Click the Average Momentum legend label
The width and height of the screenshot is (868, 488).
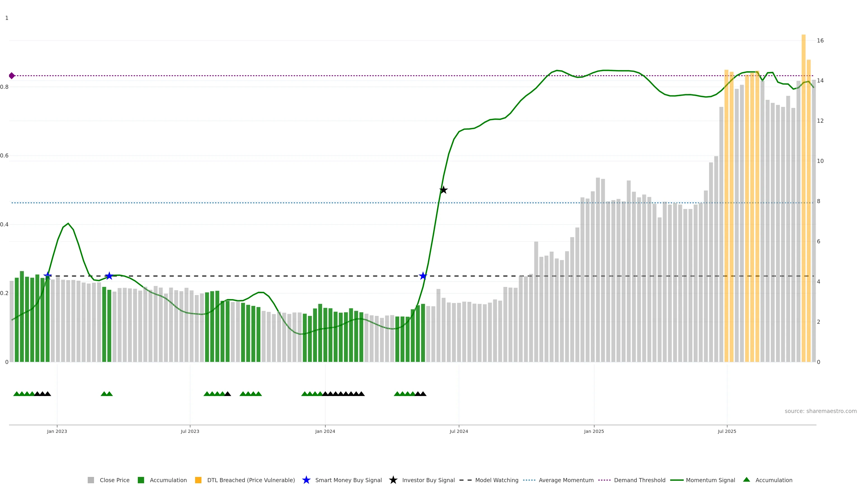(566, 480)
